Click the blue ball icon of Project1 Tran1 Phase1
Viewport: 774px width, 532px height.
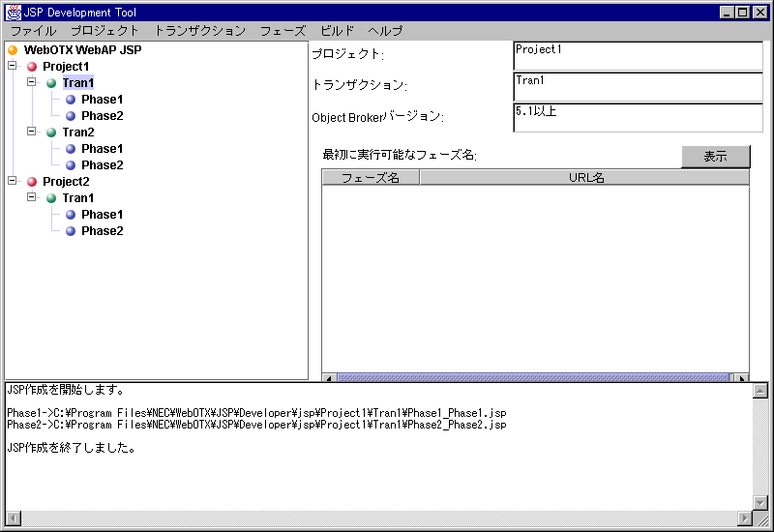tap(71, 100)
